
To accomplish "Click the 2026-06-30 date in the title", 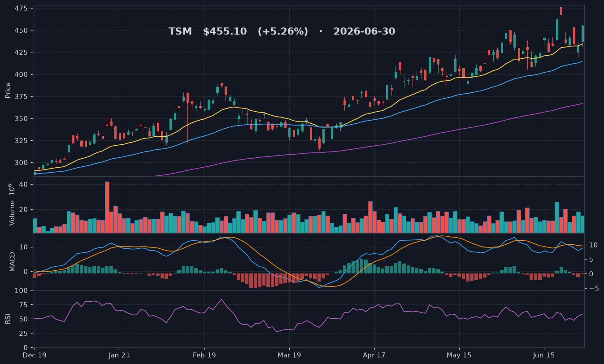I will pyautogui.click(x=364, y=31).
